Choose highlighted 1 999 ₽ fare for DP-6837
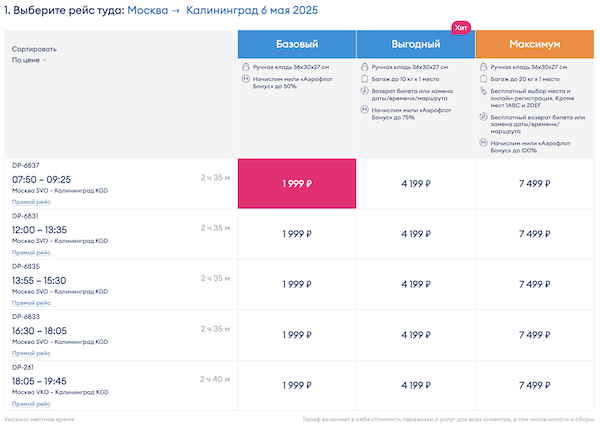Image resolution: width=600 pixels, height=425 pixels. tap(297, 183)
